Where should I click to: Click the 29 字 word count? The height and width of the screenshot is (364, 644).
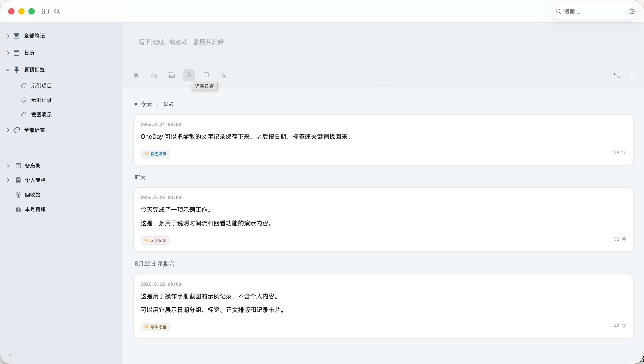[x=620, y=152]
